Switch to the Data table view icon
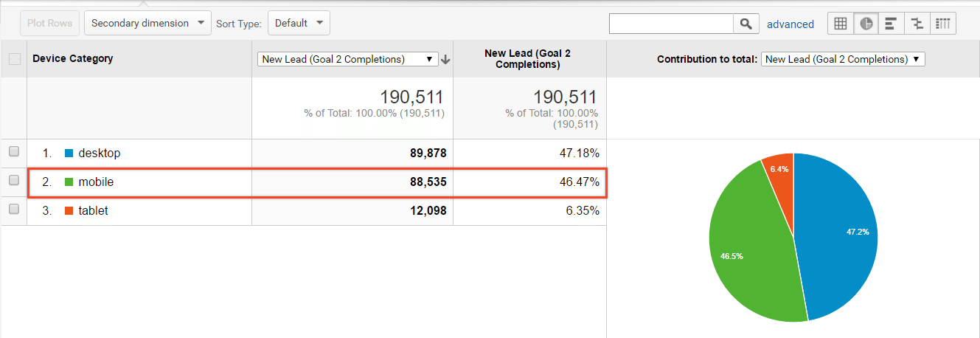The height and width of the screenshot is (338, 980). (x=841, y=24)
